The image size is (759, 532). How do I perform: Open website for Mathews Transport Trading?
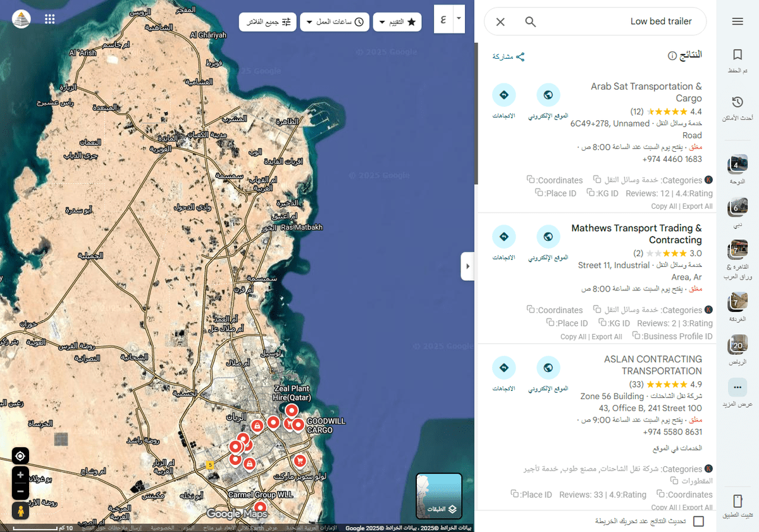pos(548,237)
